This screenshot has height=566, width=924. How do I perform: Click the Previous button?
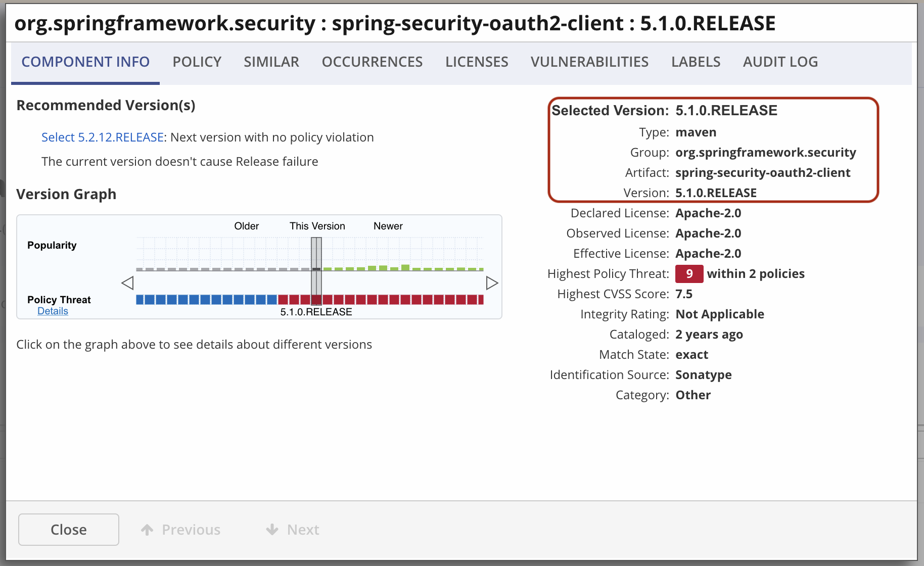click(181, 530)
